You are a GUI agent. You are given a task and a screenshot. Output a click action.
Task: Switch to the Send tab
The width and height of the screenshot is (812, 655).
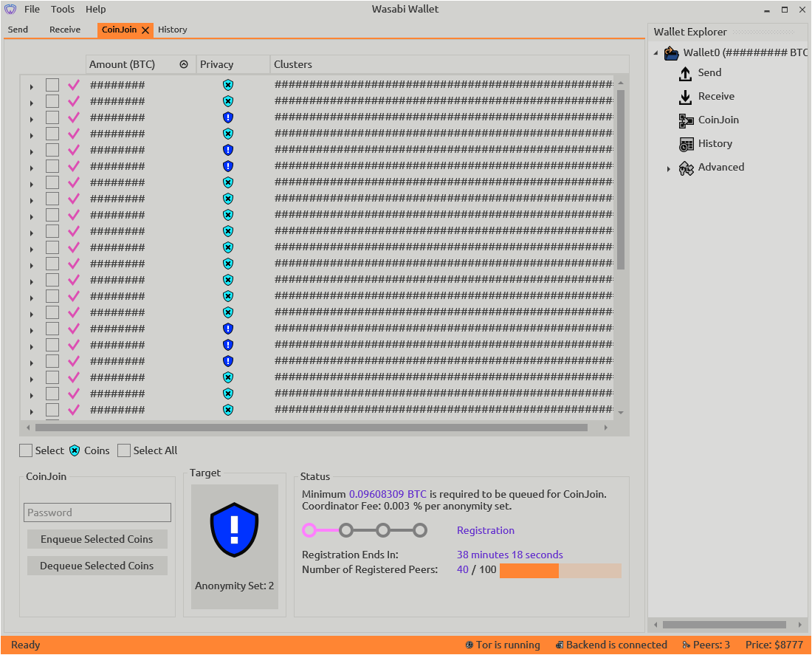18,30
